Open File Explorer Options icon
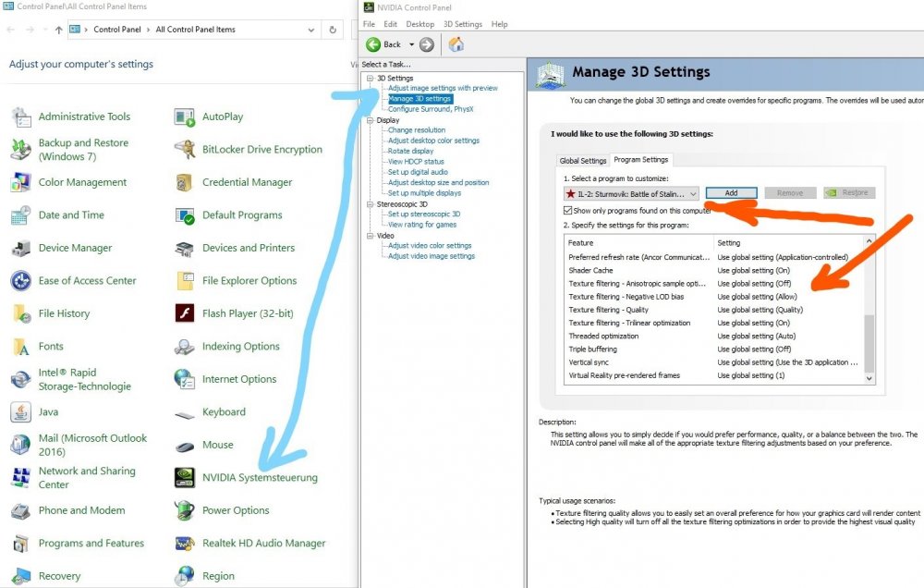 (x=185, y=281)
